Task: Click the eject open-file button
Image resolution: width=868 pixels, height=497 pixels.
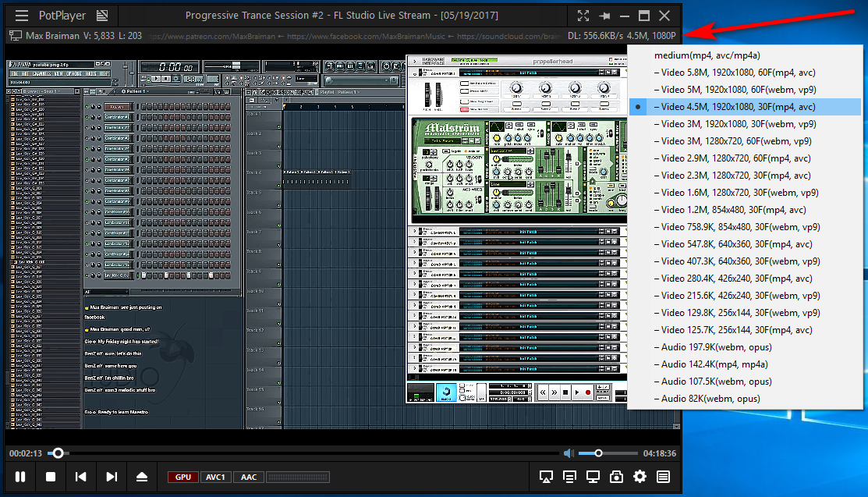Action: (x=142, y=477)
